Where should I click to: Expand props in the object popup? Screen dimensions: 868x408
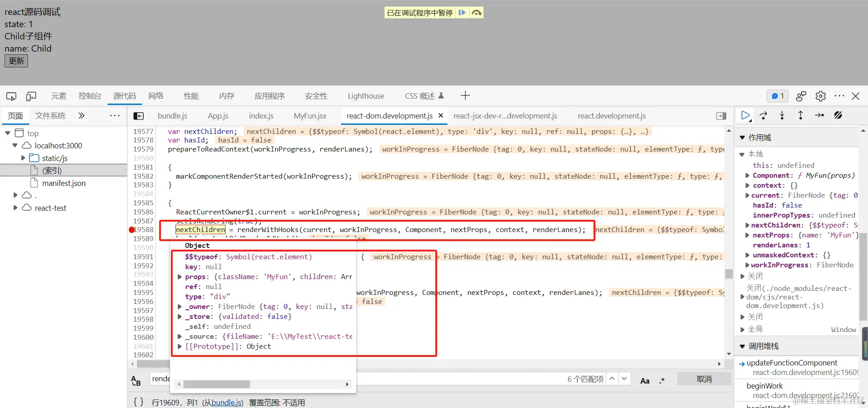pos(179,277)
